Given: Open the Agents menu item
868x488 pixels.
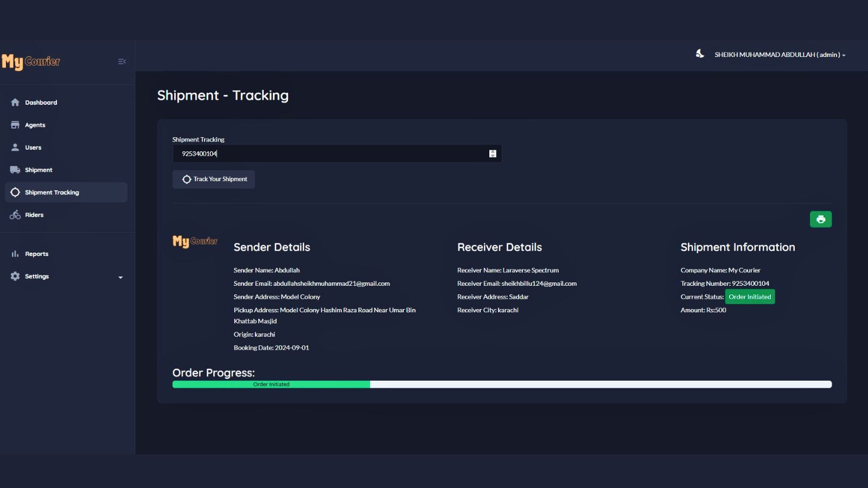Looking at the screenshot, I should point(66,125).
